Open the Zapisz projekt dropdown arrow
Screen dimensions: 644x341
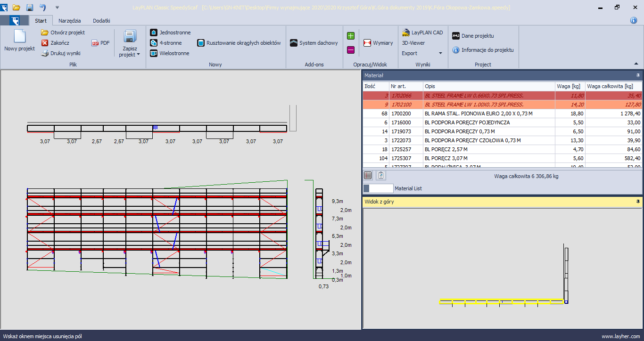(139, 55)
